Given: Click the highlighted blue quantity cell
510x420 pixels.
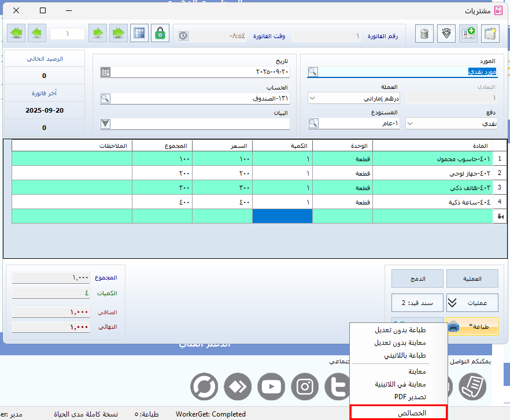Looking at the screenshot, I should (282, 216).
